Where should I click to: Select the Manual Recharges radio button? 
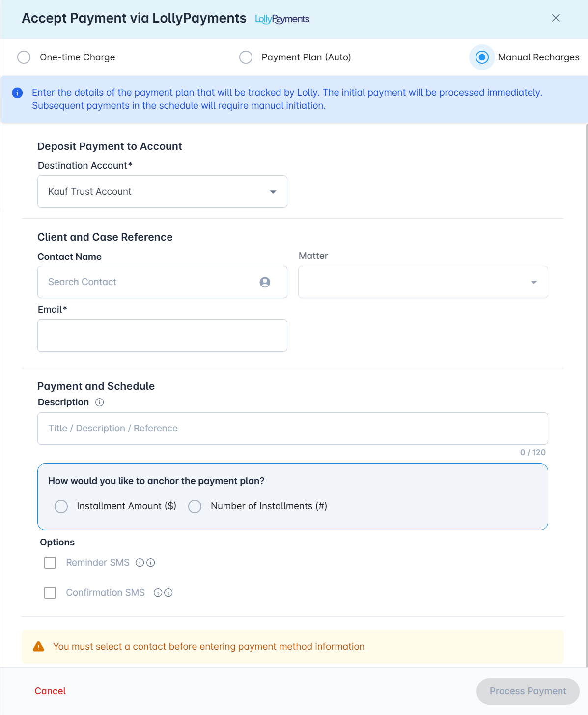pos(482,57)
